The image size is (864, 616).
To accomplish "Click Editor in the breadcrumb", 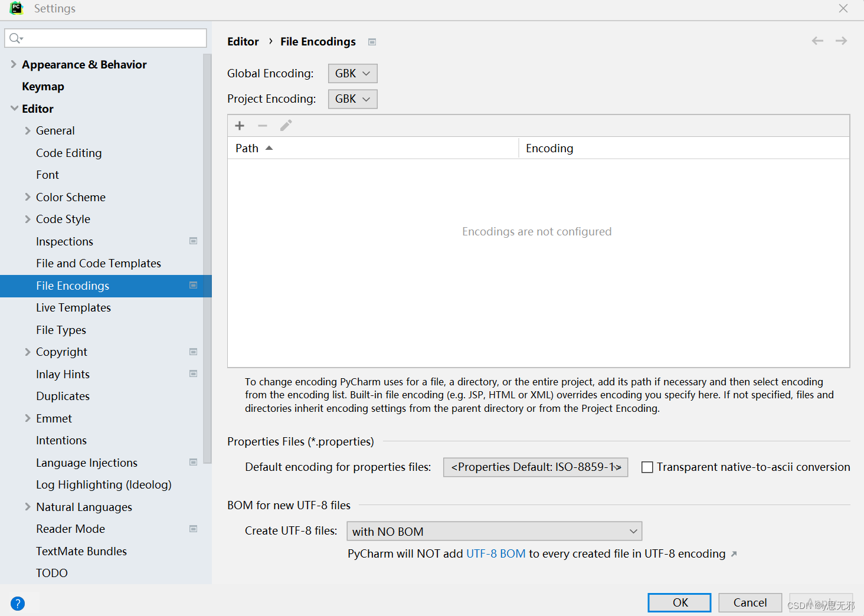I will 243,41.
